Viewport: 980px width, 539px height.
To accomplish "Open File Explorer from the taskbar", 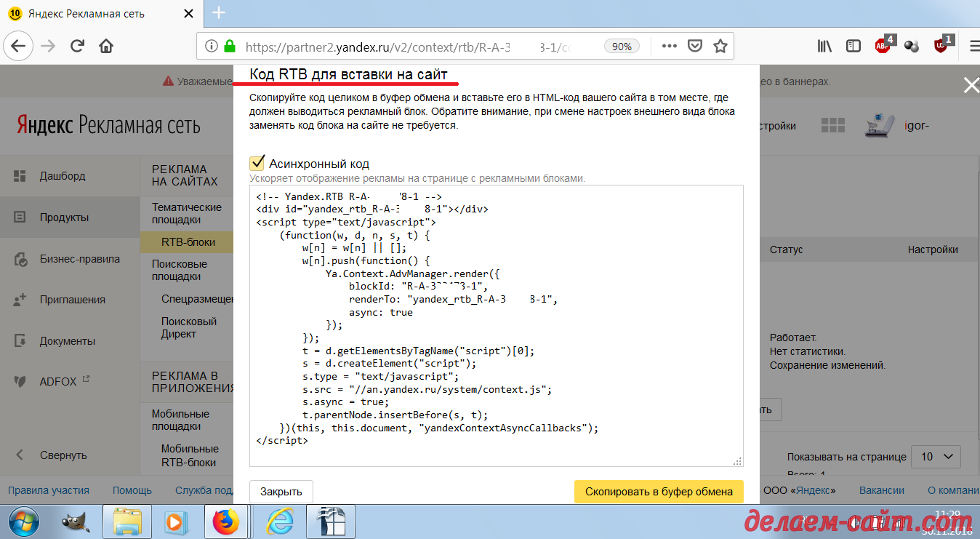I will (126, 522).
